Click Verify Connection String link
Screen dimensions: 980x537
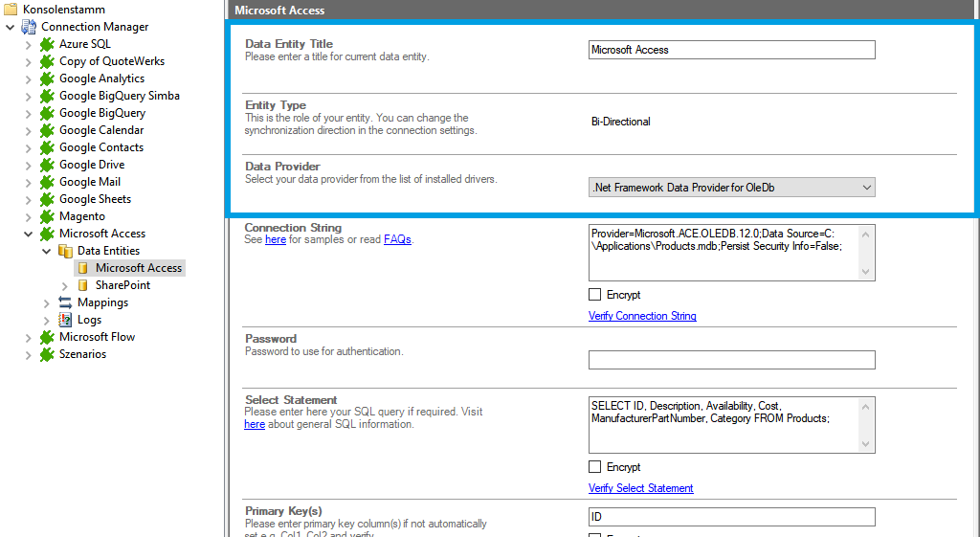pyautogui.click(x=642, y=316)
